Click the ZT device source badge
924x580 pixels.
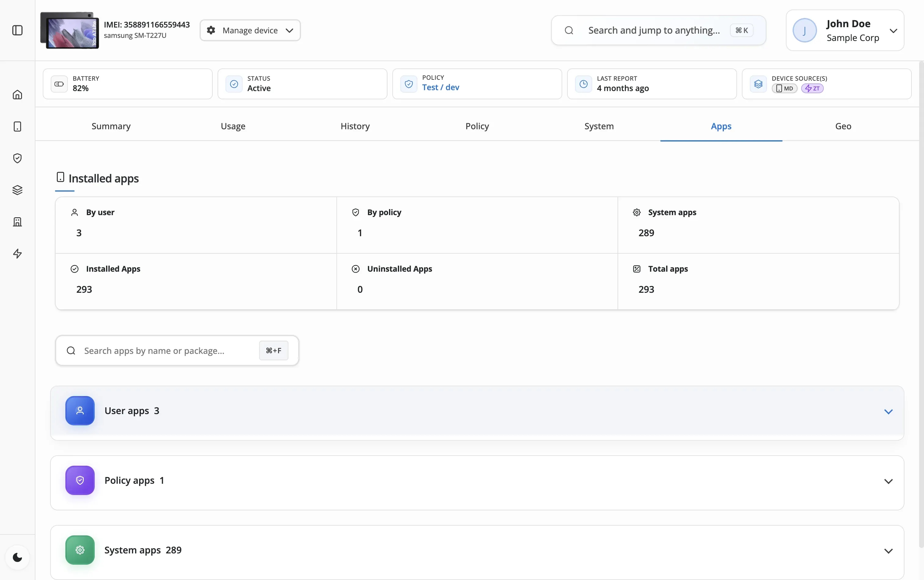coord(812,89)
